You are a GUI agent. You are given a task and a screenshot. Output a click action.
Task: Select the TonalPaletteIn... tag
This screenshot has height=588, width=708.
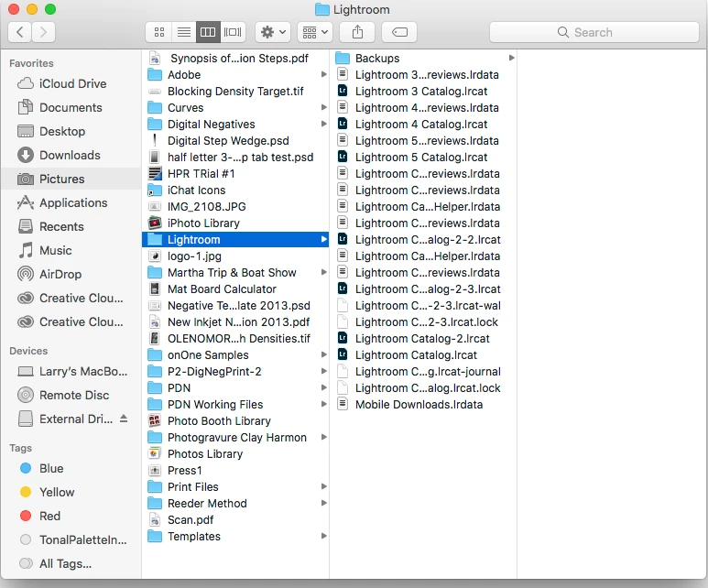pyautogui.click(x=71, y=540)
